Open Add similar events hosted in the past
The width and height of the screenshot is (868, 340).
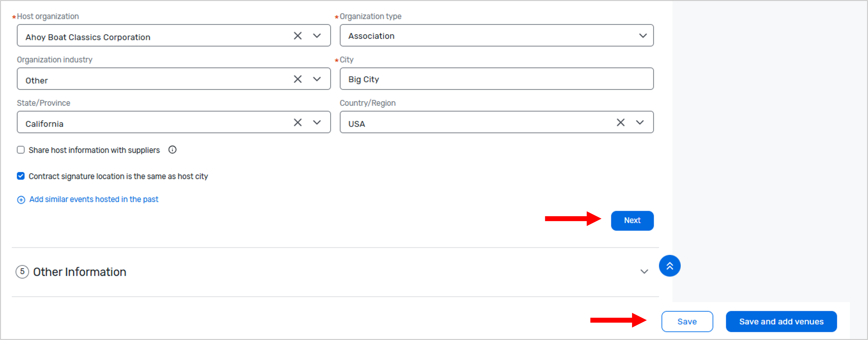94,199
